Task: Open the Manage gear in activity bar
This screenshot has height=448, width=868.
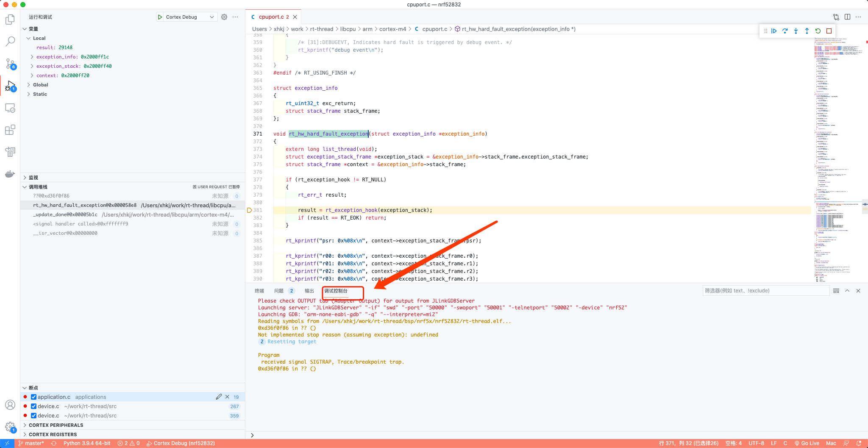Action: point(10,427)
